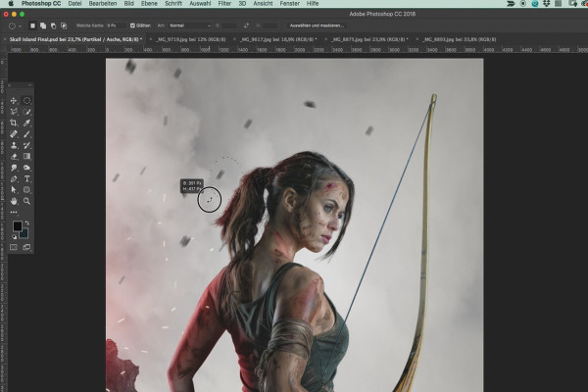Open the Ansicht menu
Screen dimensions: 588x392
click(x=263, y=3)
